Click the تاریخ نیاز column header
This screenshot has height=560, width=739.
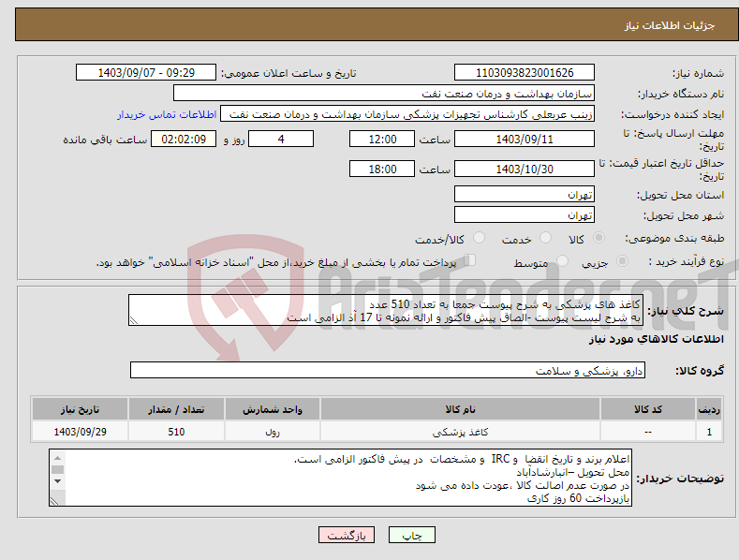[80, 409]
